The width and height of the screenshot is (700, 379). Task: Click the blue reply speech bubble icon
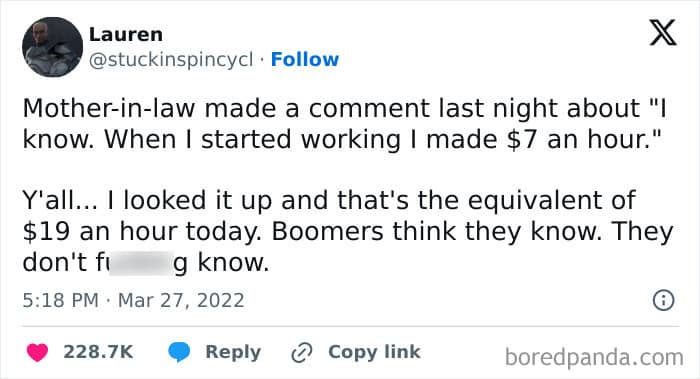[179, 352]
